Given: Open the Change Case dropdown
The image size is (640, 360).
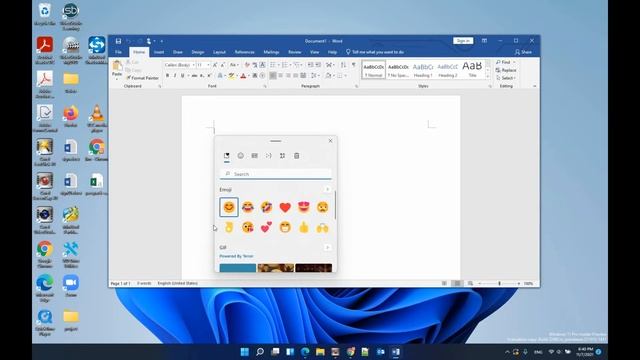Looking at the screenshot, I should pyautogui.click(x=234, y=65).
